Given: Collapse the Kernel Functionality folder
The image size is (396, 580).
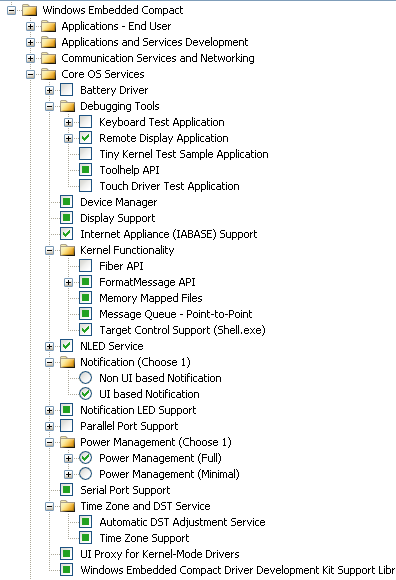Looking at the screenshot, I should coord(50,250).
